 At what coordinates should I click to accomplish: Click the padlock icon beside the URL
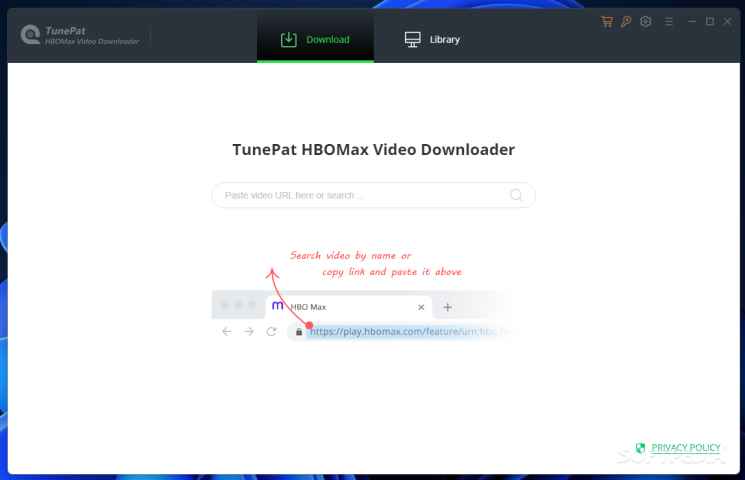pos(298,331)
